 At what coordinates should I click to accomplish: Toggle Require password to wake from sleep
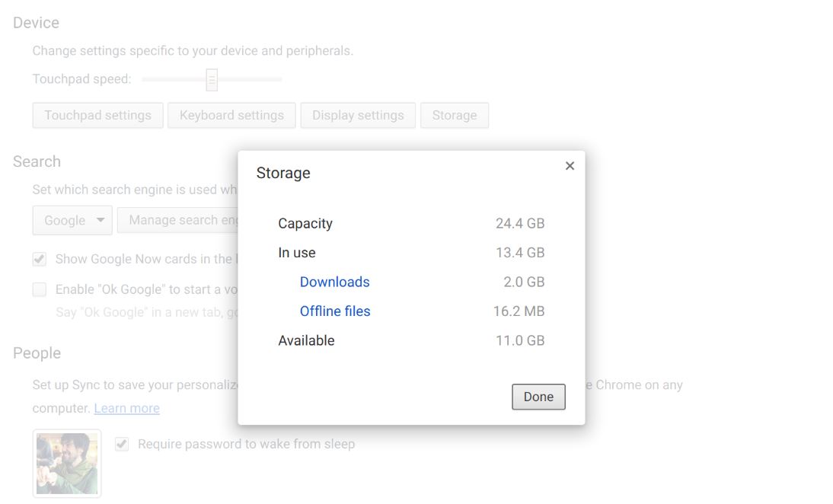click(122, 444)
